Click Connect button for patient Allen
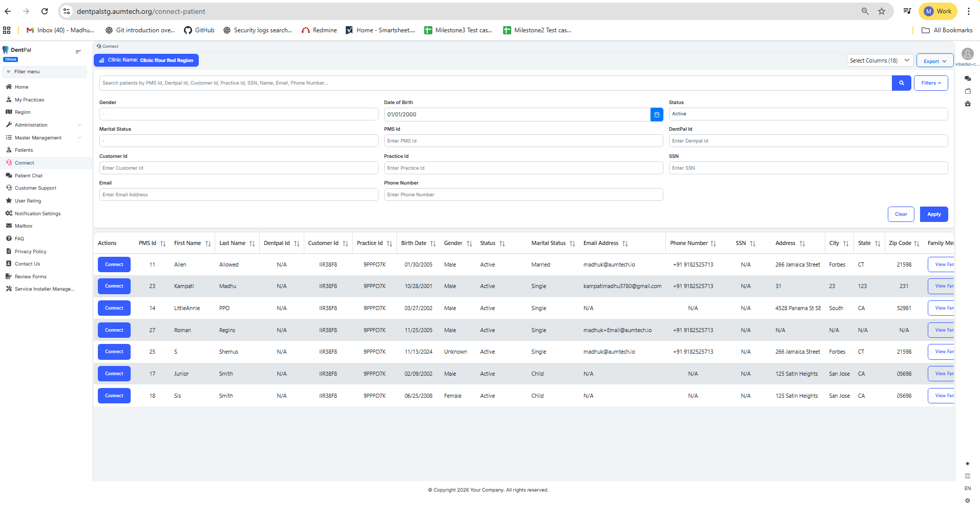This screenshot has width=980, height=510. coord(114,264)
